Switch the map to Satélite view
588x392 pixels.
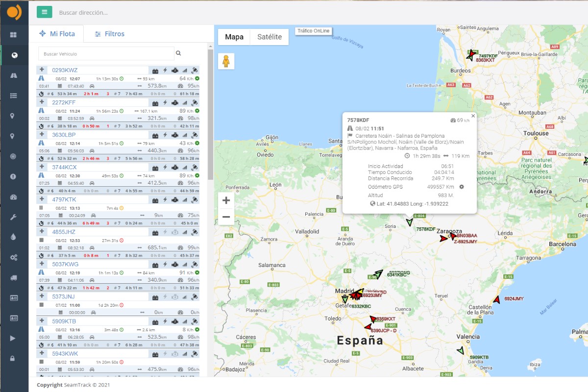pyautogui.click(x=269, y=37)
